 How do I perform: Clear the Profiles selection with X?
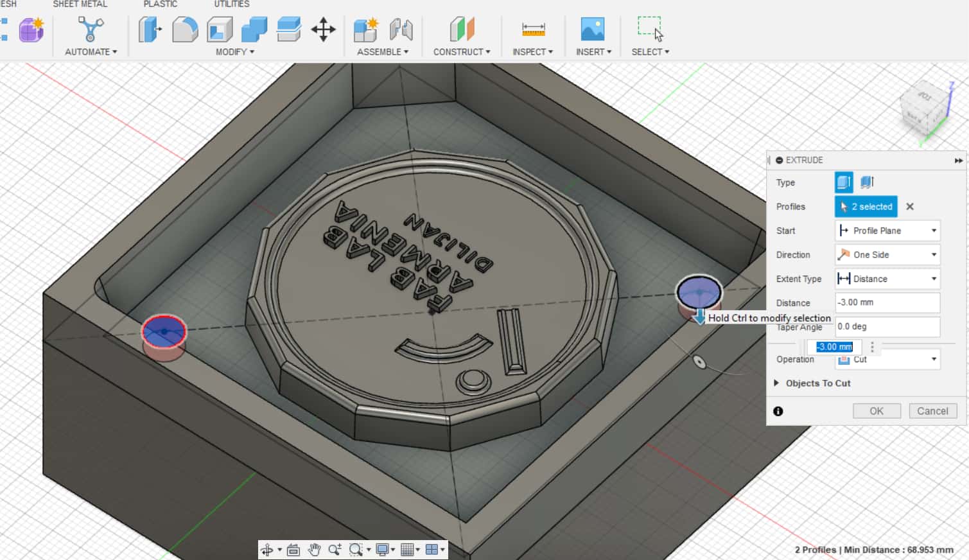[909, 207]
